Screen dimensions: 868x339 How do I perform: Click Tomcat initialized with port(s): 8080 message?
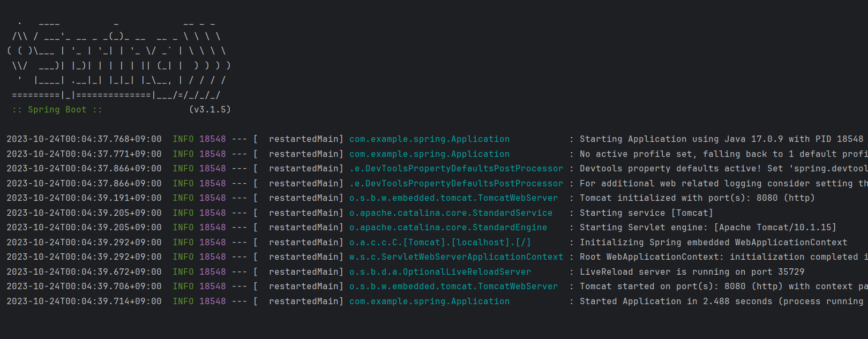pos(697,198)
